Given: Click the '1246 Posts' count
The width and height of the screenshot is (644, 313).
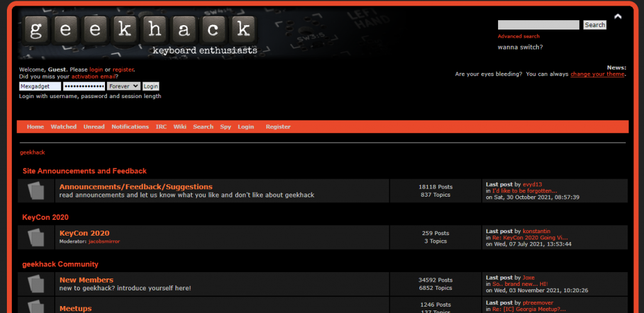Looking at the screenshot, I should 435,305.
